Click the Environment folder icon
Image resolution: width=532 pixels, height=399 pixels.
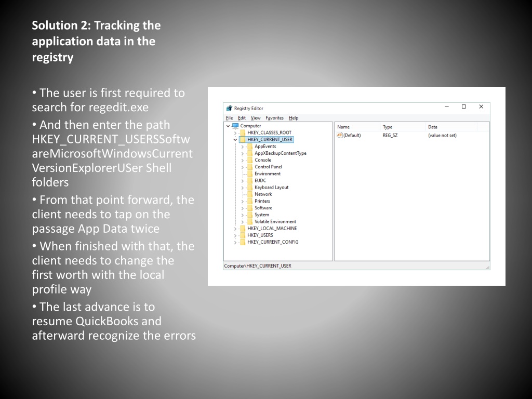250,174
